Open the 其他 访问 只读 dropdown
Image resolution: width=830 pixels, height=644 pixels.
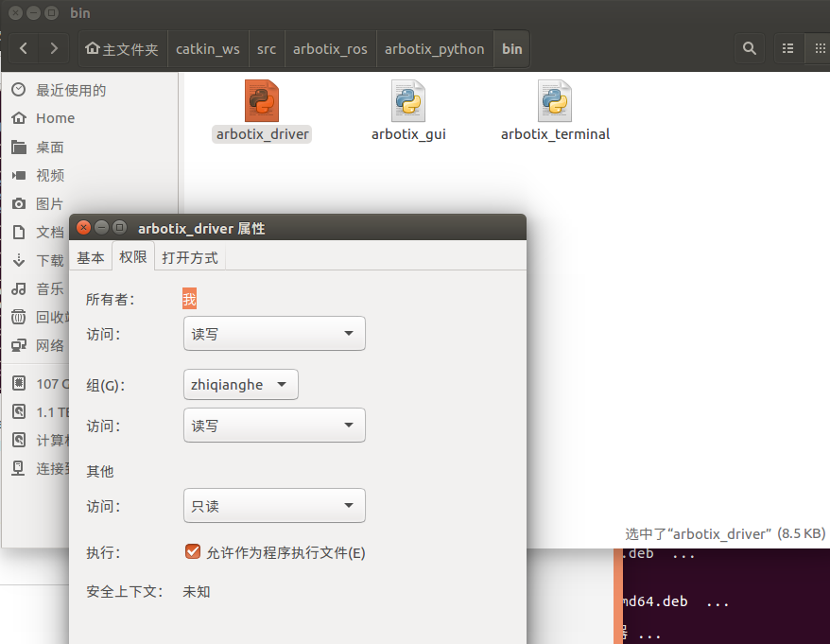273,505
